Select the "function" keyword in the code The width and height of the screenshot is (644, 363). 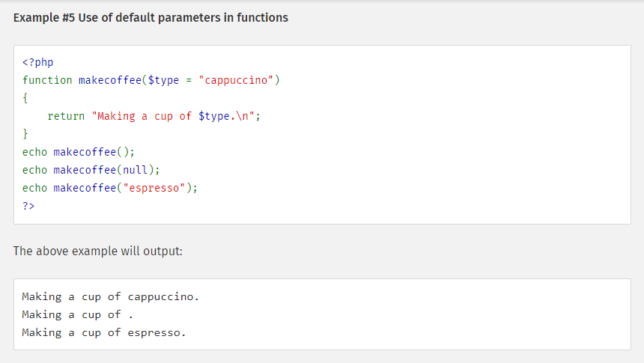coord(47,80)
